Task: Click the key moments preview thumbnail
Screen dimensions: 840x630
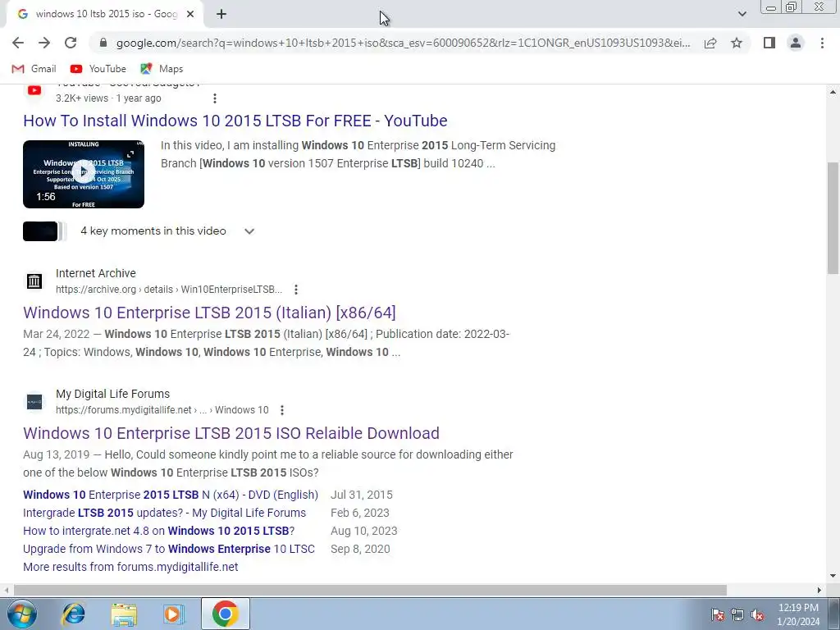Action: 44,231
